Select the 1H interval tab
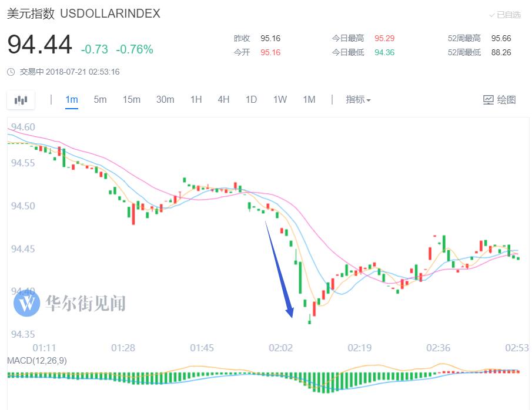This screenshot has height=410, width=532. click(x=196, y=99)
